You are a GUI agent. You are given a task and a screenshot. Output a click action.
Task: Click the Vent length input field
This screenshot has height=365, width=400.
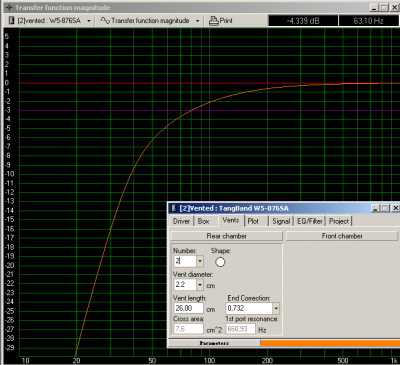[188, 308]
